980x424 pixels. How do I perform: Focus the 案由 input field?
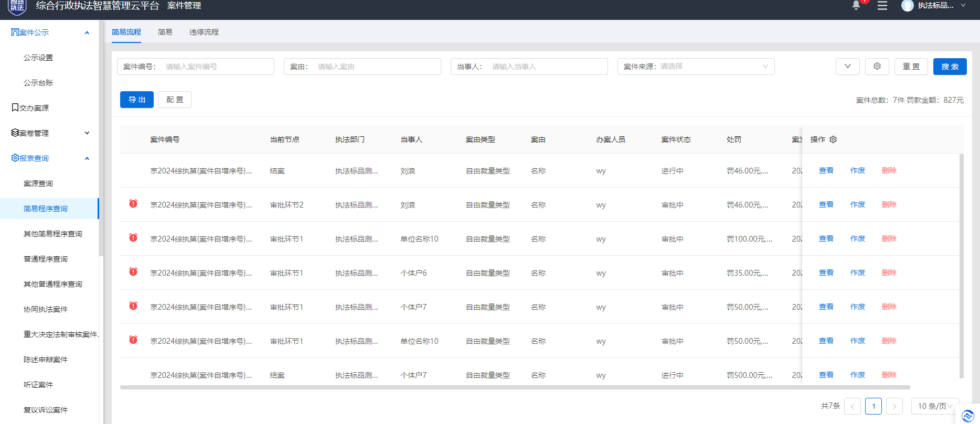click(363, 67)
